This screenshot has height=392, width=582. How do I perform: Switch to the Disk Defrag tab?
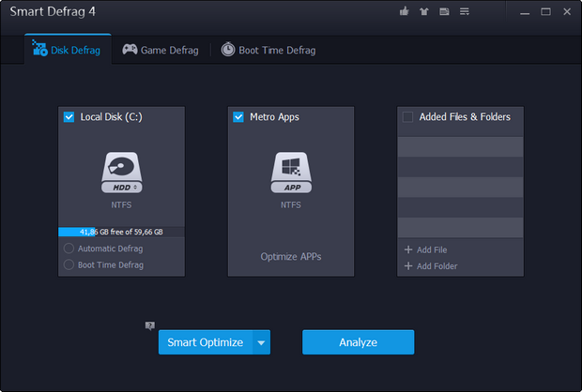click(x=68, y=49)
